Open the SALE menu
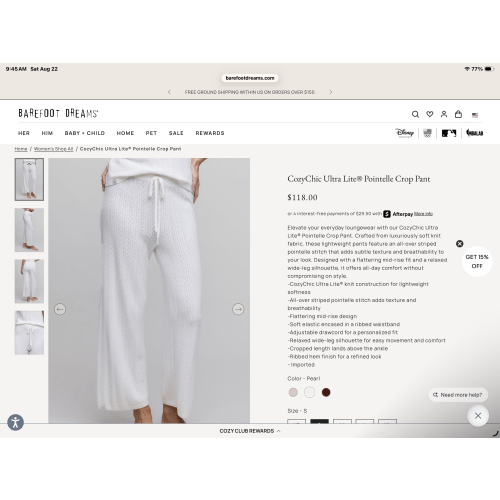 point(176,133)
